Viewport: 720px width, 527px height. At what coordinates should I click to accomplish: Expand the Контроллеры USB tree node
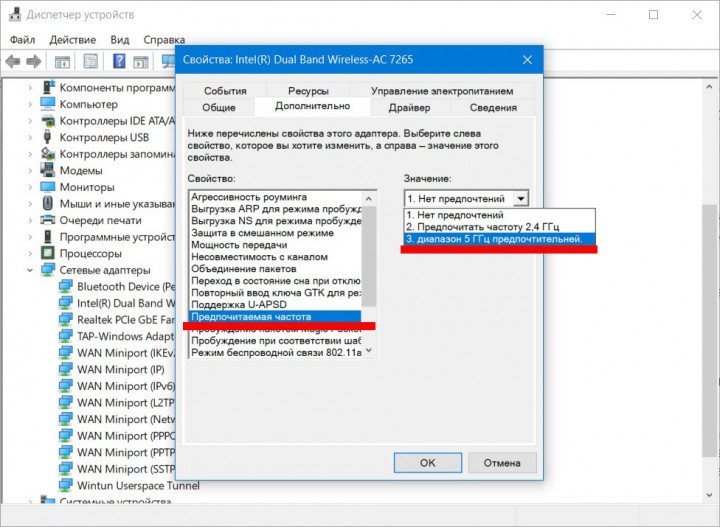pos(30,137)
